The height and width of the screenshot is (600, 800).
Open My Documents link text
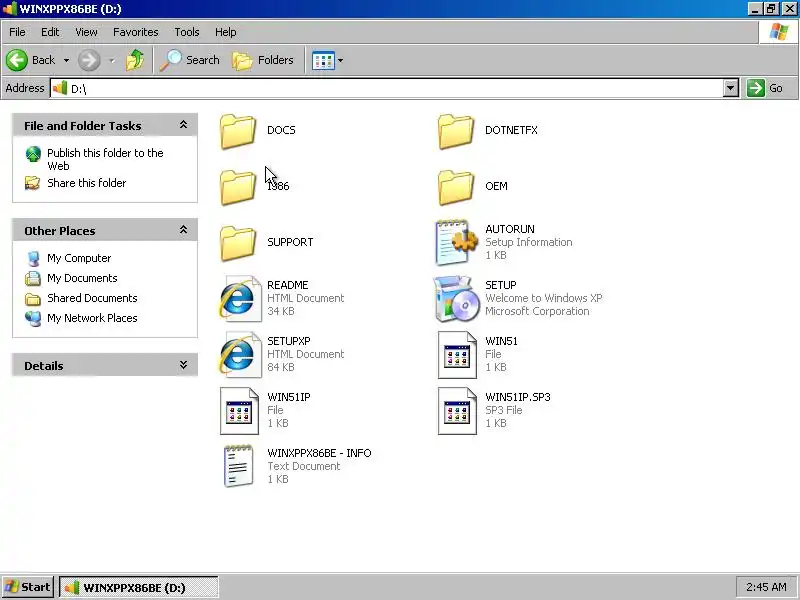point(82,278)
